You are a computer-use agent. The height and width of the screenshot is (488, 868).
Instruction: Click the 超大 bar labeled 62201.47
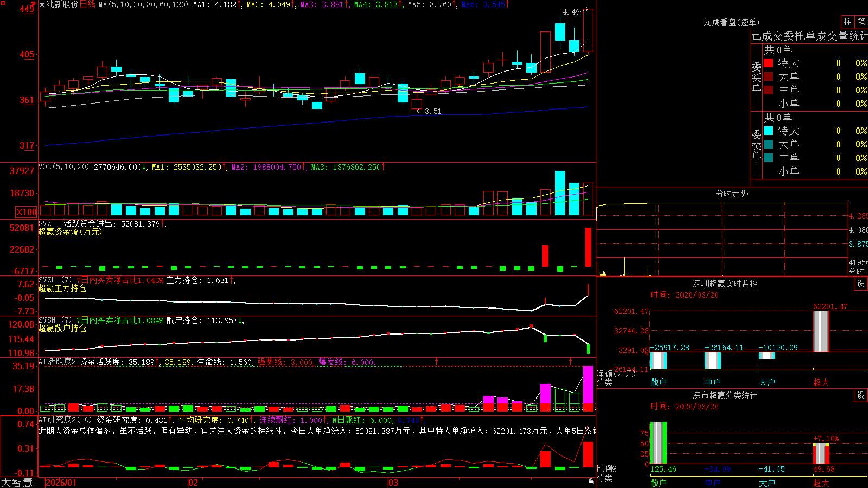tap(821, 331)
